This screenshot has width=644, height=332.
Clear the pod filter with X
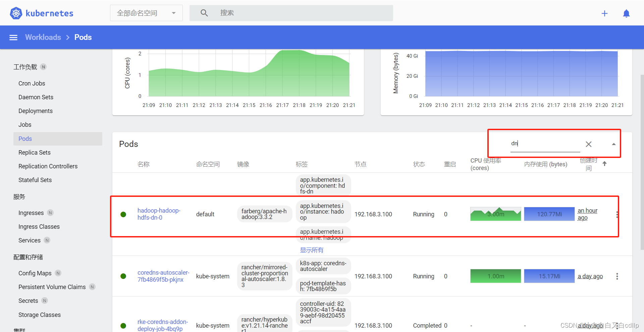(589, 144)
